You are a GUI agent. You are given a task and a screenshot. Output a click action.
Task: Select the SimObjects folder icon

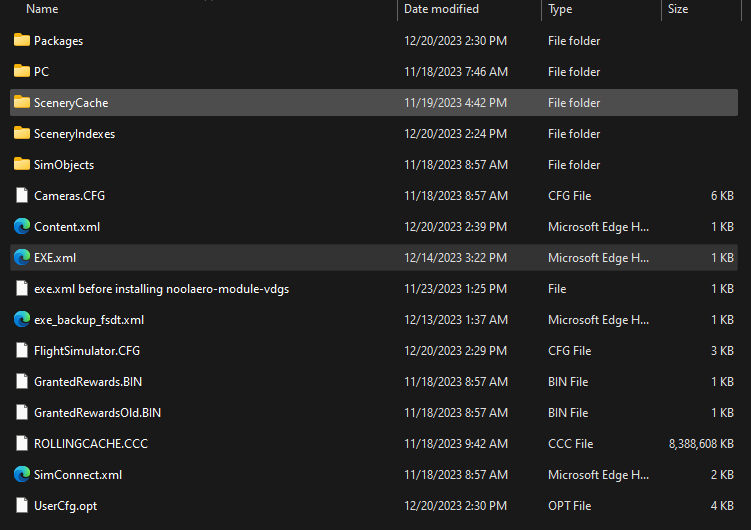pyautogui.click(x=22, y=165)
